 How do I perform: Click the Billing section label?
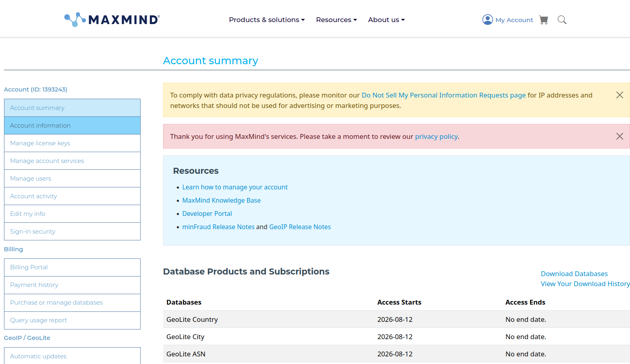pyautogui.click(x=13, y=249)
